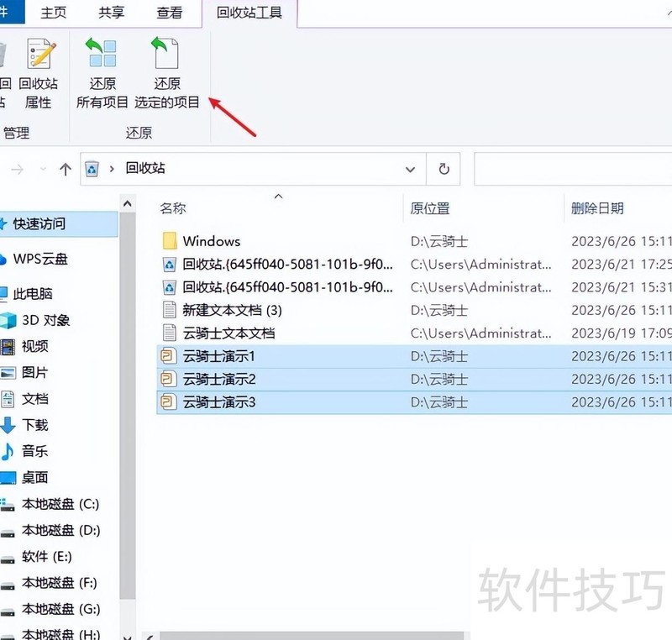Expand the address bar history dropdown

tap(410, 169)
